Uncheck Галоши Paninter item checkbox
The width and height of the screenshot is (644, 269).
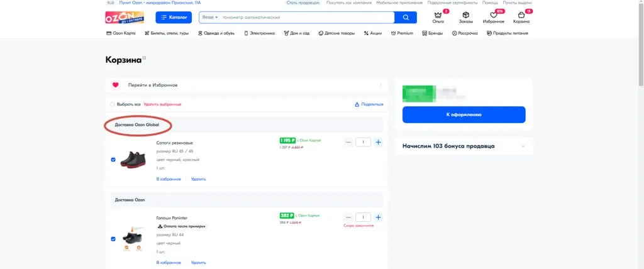(x=113, y=239)
